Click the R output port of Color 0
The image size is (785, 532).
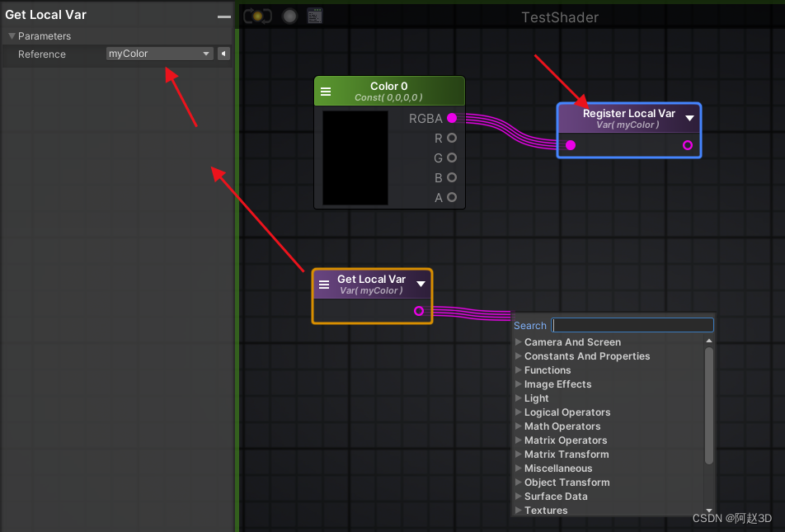click(452, 138)
